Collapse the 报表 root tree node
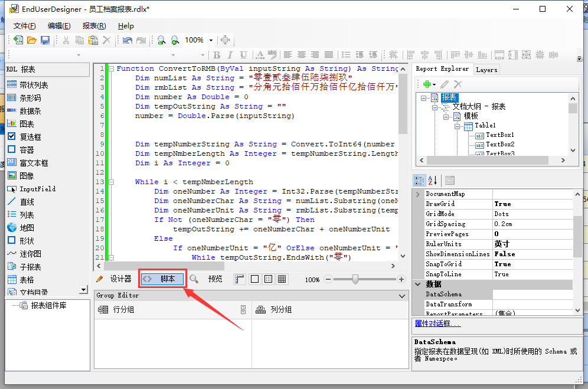 coord(423,98)
